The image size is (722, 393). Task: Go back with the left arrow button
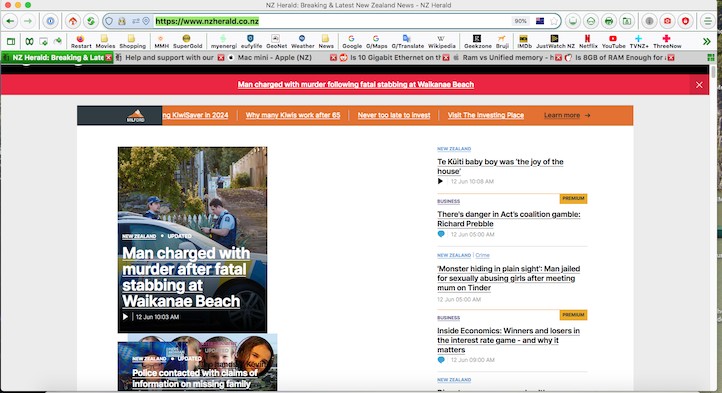[x=11, y=21]
